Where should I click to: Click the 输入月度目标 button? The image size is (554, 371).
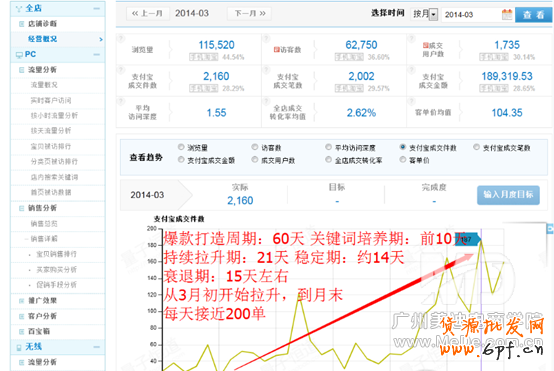[x=508, y=195]
